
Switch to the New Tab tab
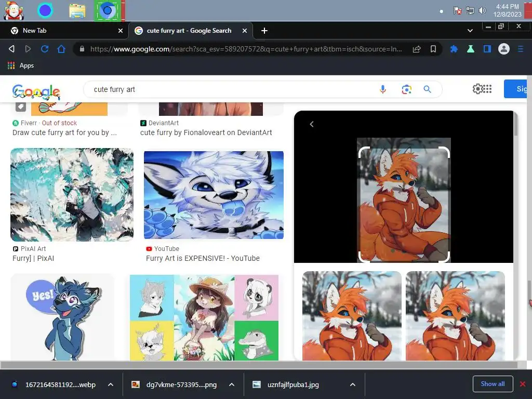pos(64,31)
